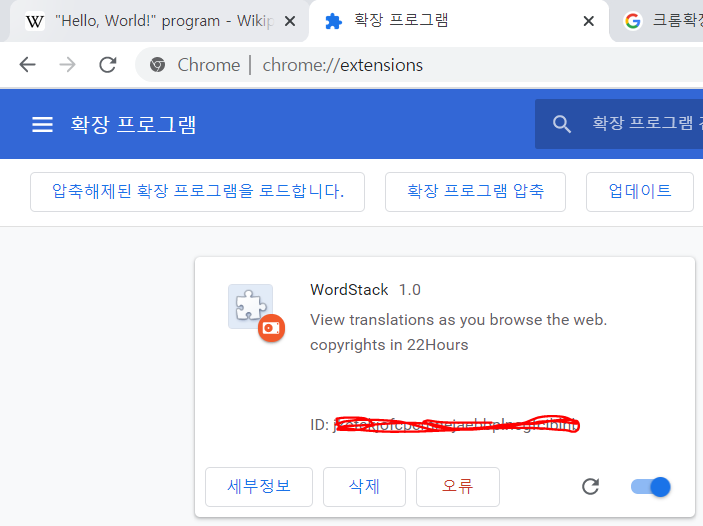Click the 확장 프로그램 압축 button
This screenshot has height=526, width=703.
pos(475,192)
